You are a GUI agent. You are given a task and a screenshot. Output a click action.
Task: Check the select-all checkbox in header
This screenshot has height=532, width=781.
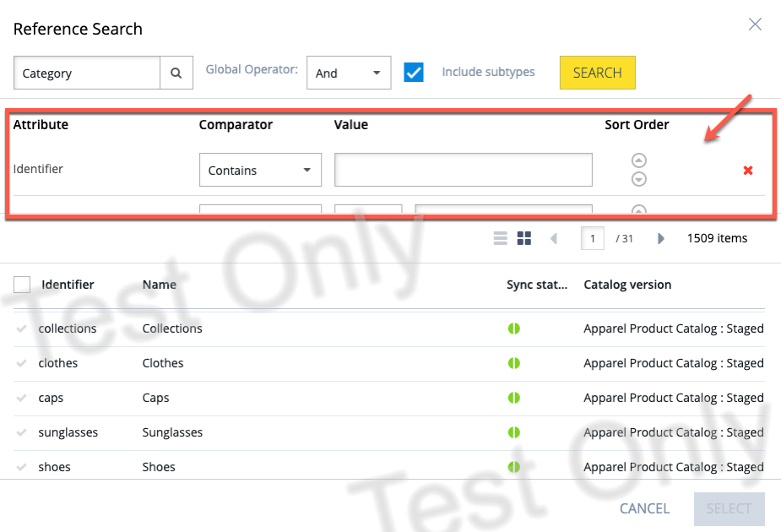click(22, 285)
